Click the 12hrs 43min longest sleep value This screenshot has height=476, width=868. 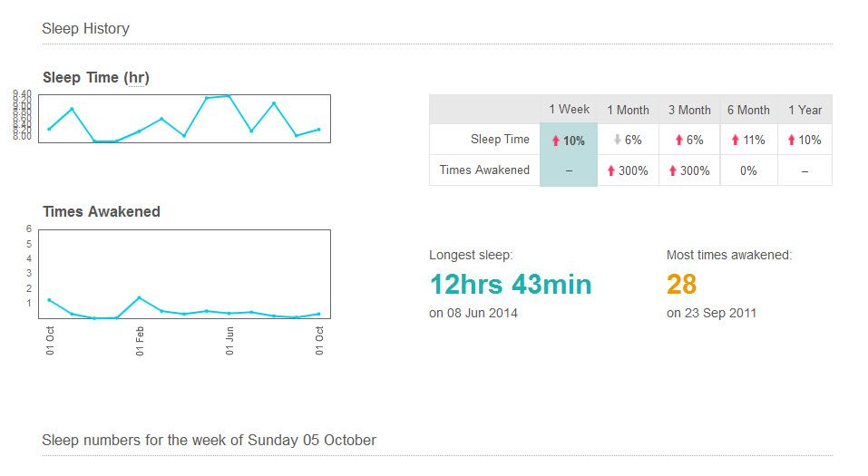tap(511, 285)
